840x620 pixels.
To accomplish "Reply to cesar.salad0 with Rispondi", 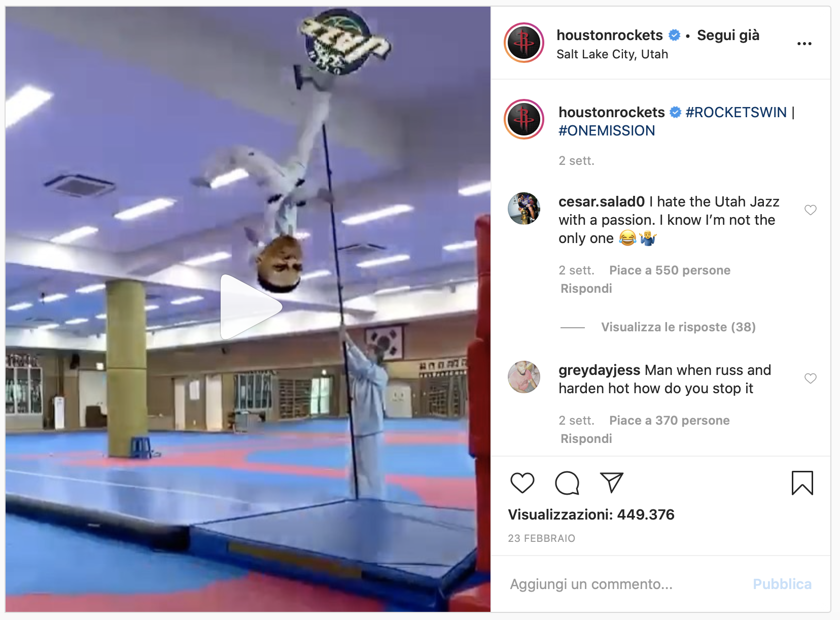I will (586, 288).
